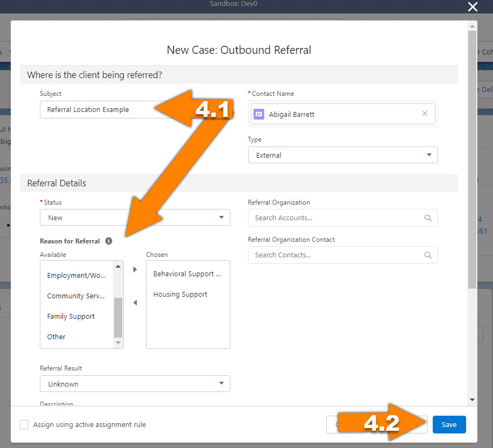The image size is (493, 448).
Task: Click info icon beside Reason for Referral
Action: (x=109, y=241)
